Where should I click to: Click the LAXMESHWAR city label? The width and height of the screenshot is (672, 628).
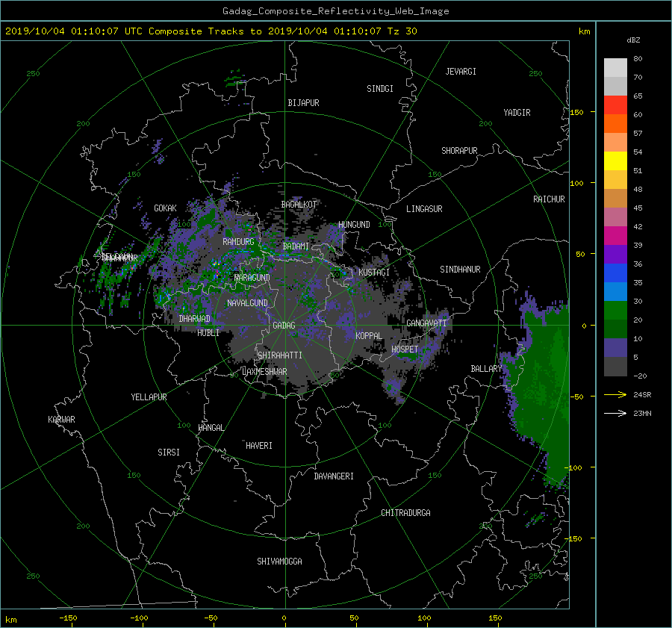(264, 372)
